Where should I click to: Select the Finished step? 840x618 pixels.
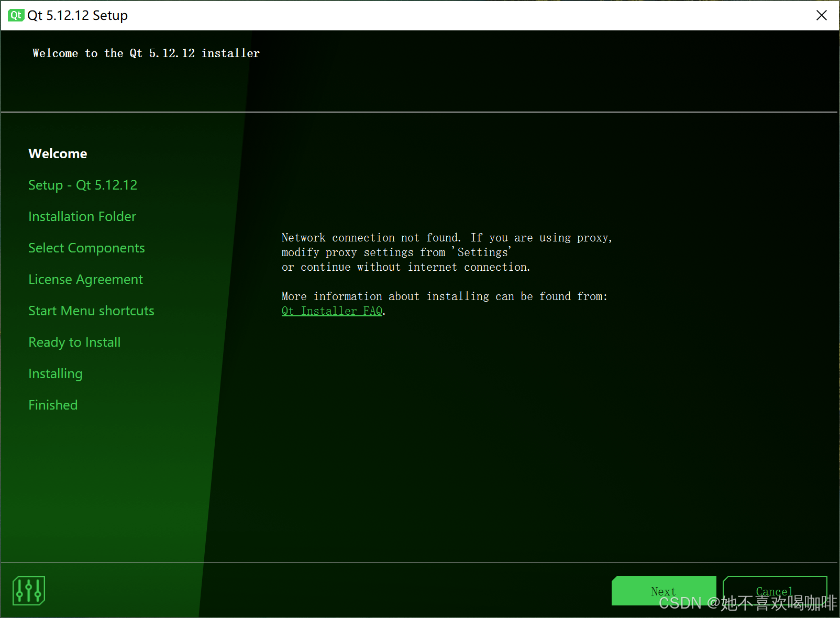(53, 405)
